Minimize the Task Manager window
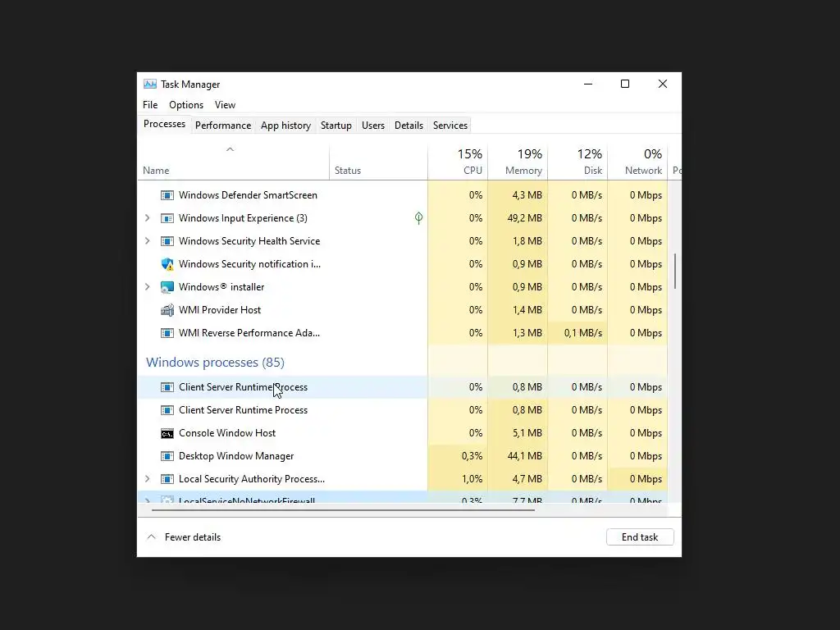Viewport: 840px width, 630px height. 588,84
